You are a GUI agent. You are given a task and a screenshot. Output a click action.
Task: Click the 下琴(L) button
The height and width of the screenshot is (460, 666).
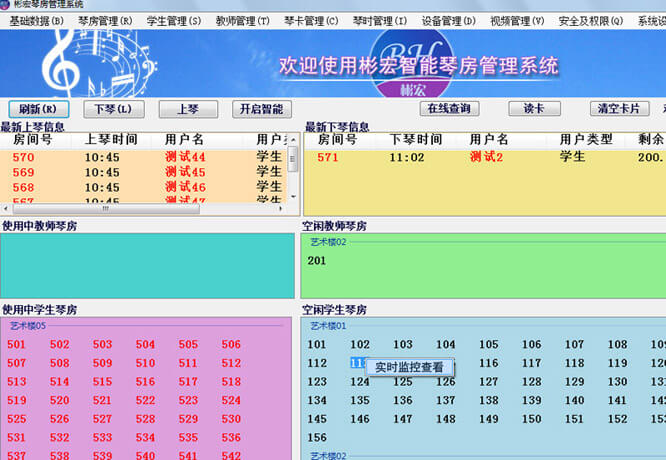pos(113,109)
